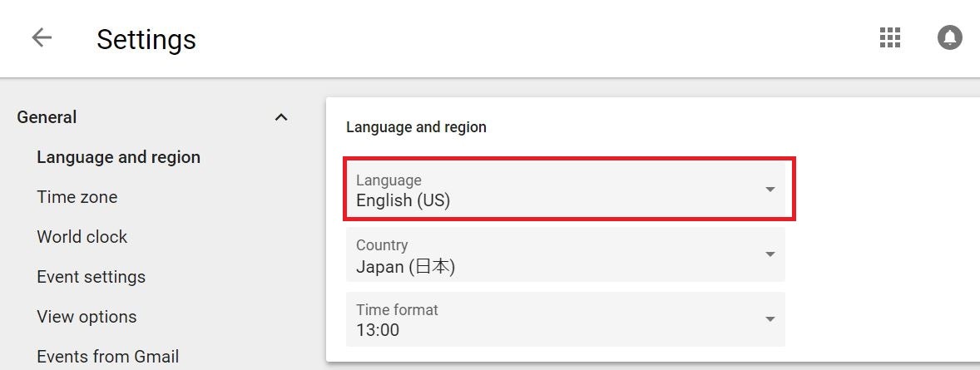
Task: Open the notifications account icon
Action: tap(949, 38)
